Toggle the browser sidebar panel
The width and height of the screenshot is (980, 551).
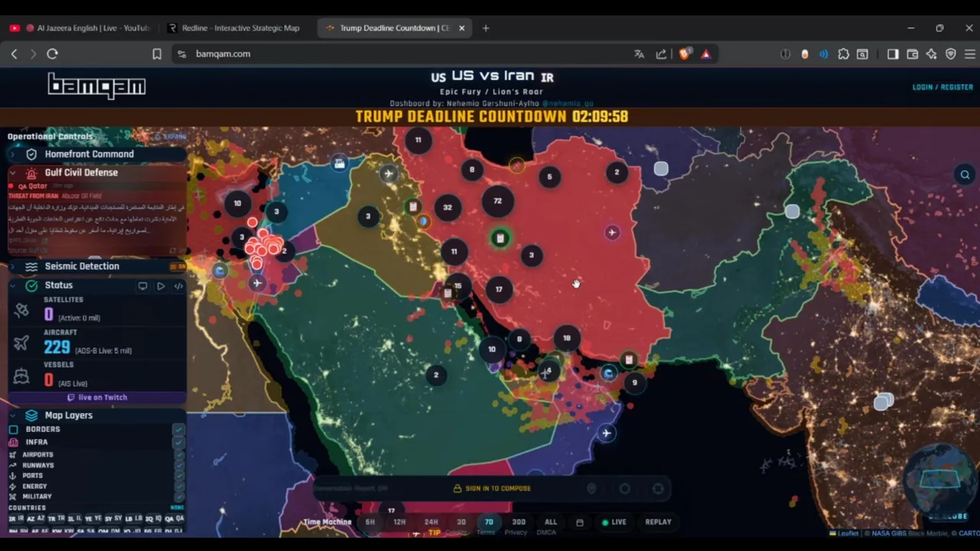coord(893,54)
